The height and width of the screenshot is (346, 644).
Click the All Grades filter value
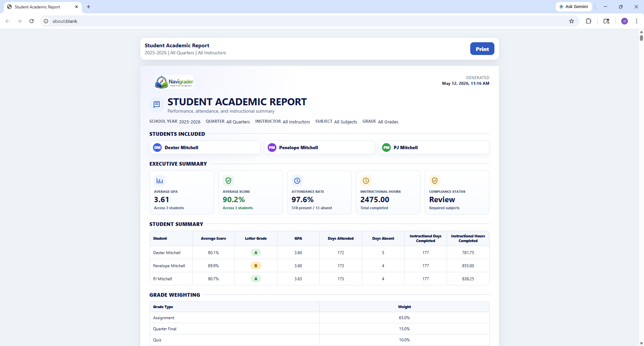[388, 122]
